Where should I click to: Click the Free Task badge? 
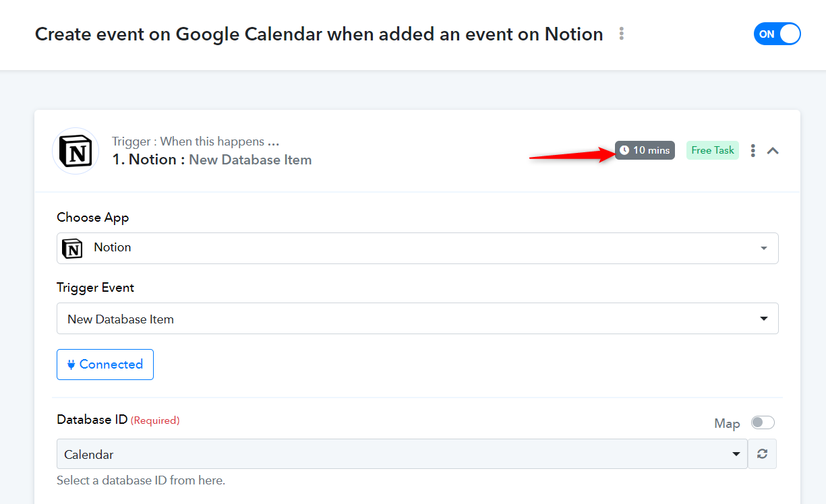pyautogui.click(x=713, y=150)
